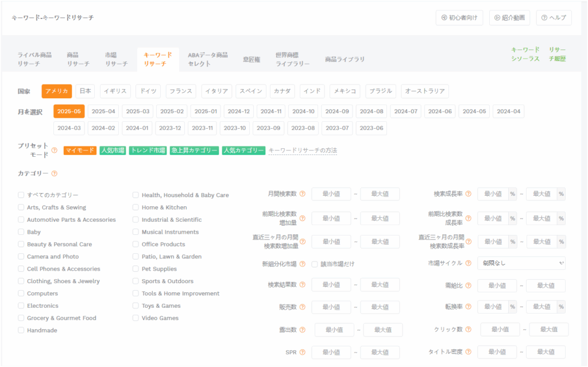Click the help icon for 新細分化市場
The width and height of the screenshot is (588, 367).
click(303, 264)
